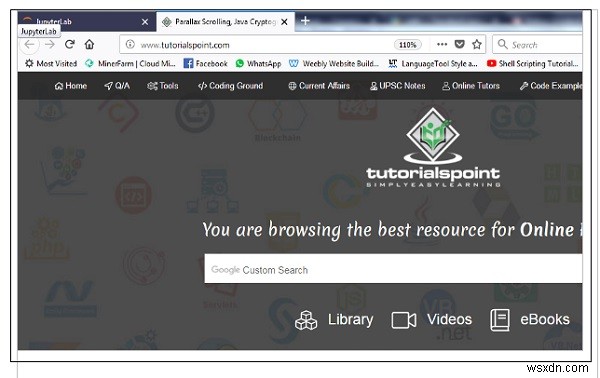Go back with the browser back arrow
The height and width of the screenshot is (378, 600).
click(x=29, y=45)
